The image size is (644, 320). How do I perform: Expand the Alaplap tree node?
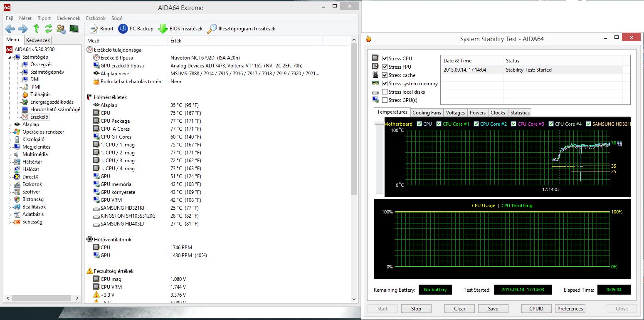(x=10, y=124)
